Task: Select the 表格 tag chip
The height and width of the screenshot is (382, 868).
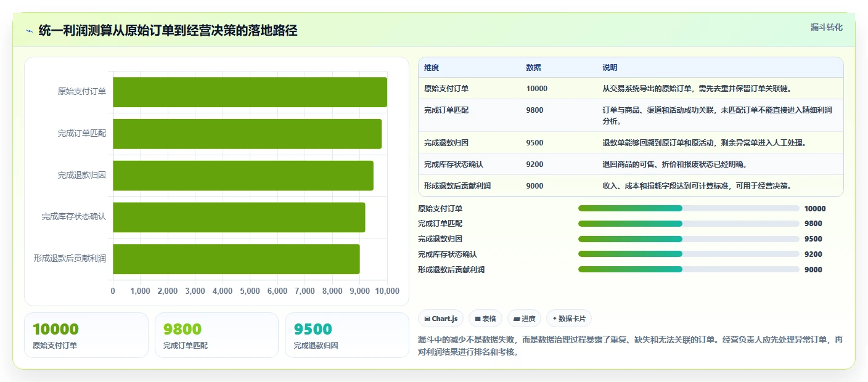Action: pyautogui.click(x=485, y=319)
